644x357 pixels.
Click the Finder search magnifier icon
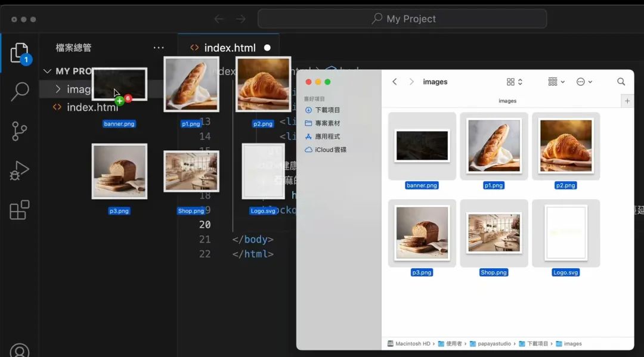[621, 82]
